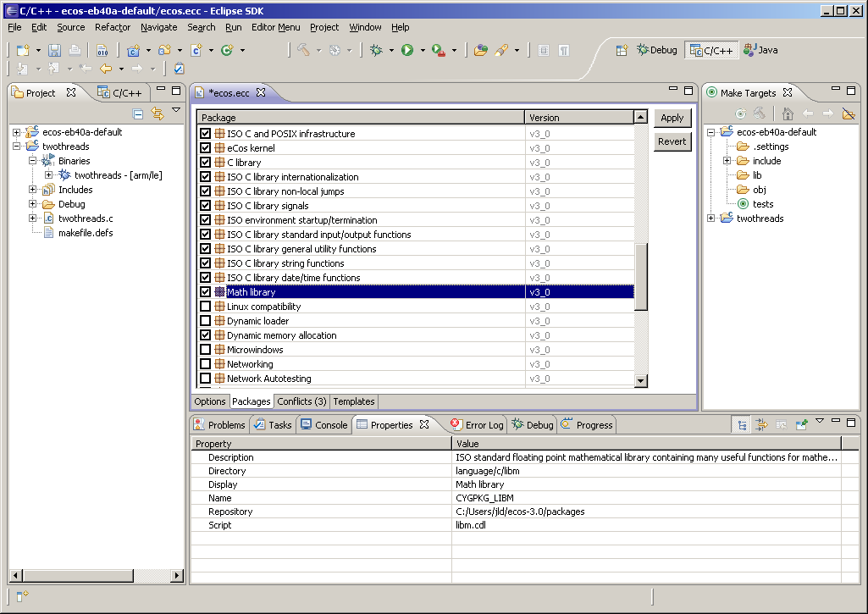This screenshot has height=614, width=868.
Task: Click the Save icon in toolbar
Action: pyautogui.click(x=54, y=50)
